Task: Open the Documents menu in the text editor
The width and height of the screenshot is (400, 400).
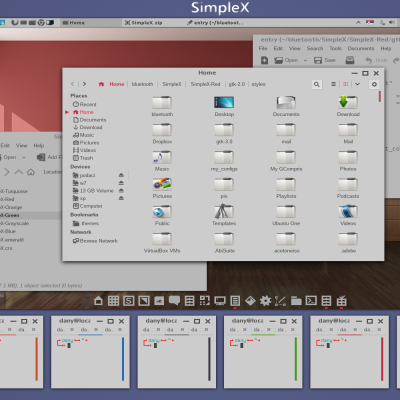Action: [x=361, y=48]
